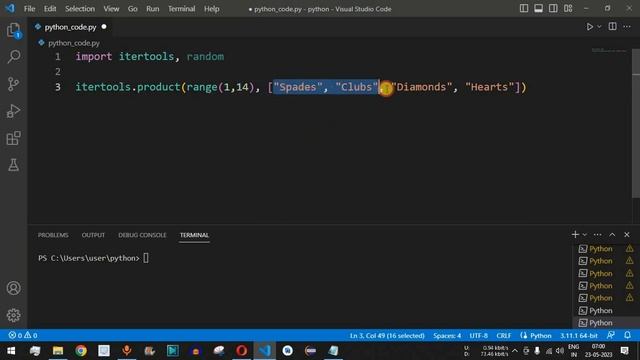Open notifications bell in status bar
The width and height of the screenshot is (640, 360).
(x=627, y=335)
